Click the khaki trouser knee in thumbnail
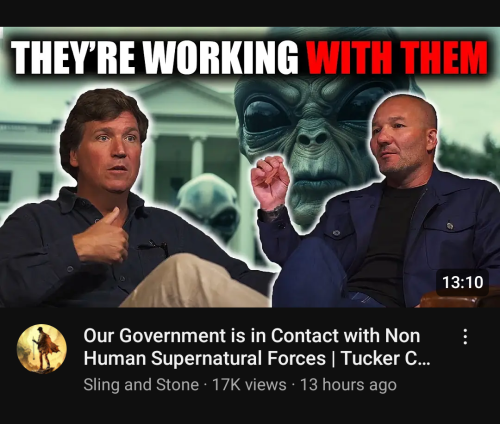Viewport: 500px width, 424px height. (197, 280)
